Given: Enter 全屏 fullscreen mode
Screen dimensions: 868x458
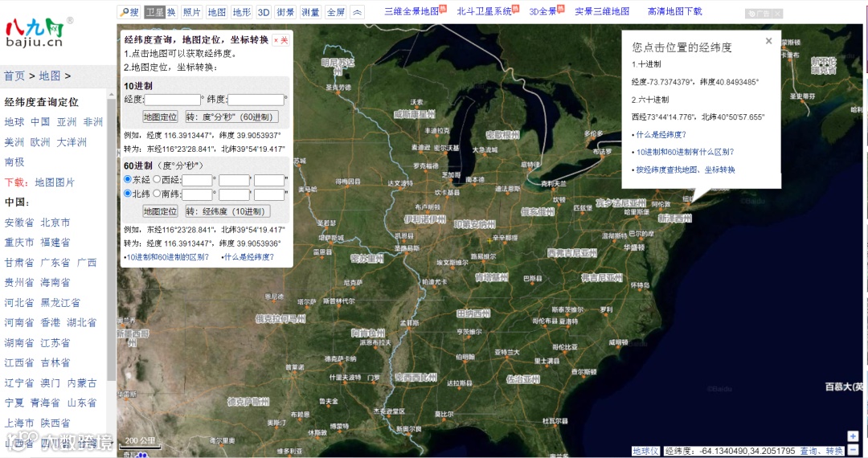Looking at the screenshot, I should pos(335,11).
